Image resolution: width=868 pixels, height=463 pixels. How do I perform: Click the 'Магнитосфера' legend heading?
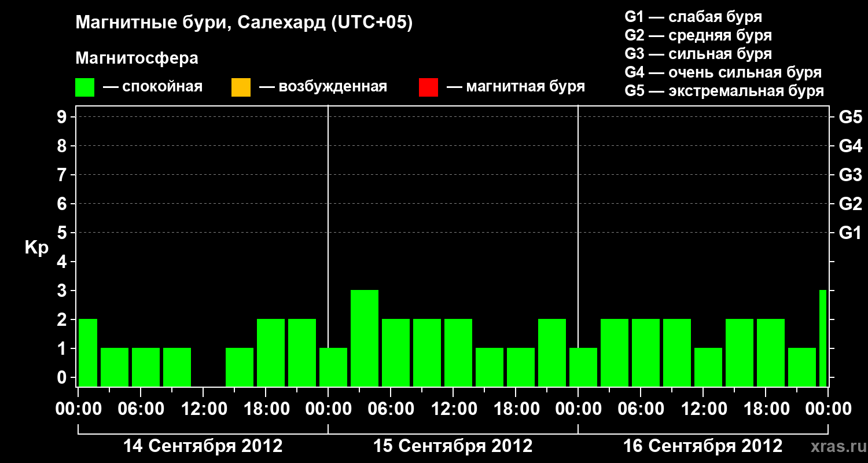click(137, 58)
